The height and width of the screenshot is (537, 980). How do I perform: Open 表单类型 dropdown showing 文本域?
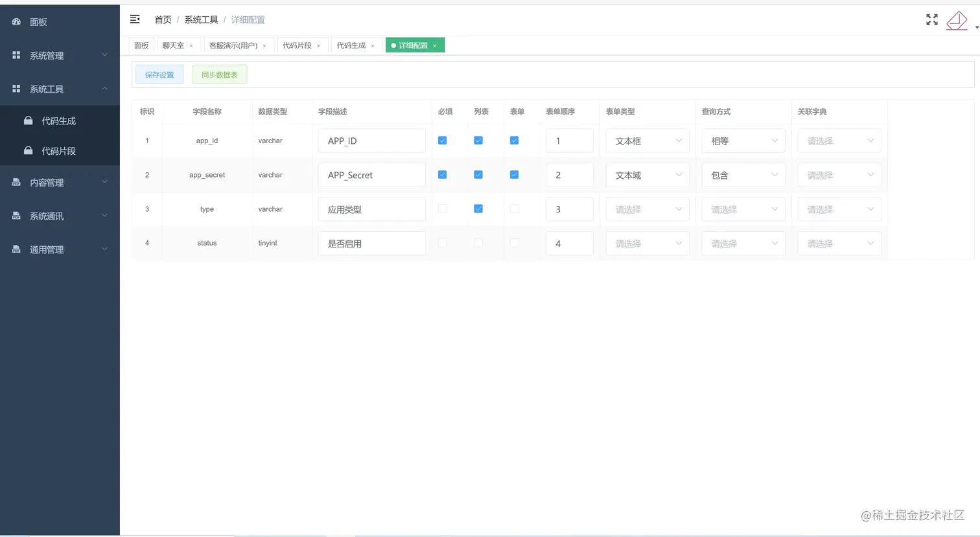[x=647, y=175]
